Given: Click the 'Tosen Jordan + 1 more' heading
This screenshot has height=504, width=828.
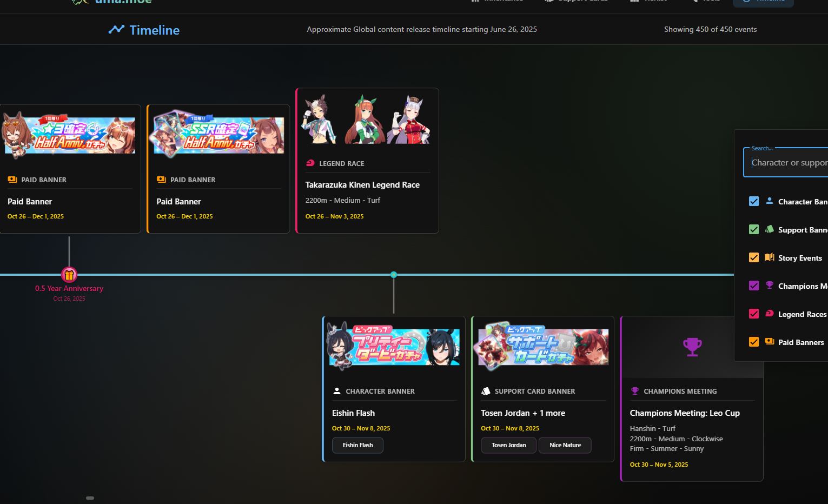Looking at the screenshot, I should pyautogui.click(x=523, y=413).
